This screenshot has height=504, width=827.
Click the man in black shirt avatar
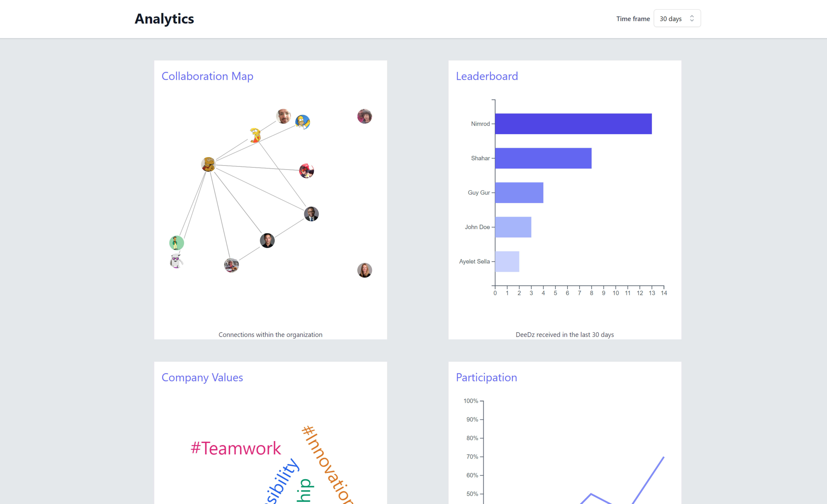pyautogui.click(x=267, y=240)
